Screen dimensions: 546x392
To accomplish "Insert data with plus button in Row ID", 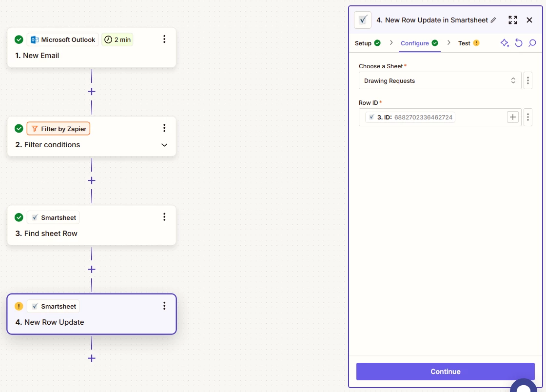I will (x=512, y=118).
